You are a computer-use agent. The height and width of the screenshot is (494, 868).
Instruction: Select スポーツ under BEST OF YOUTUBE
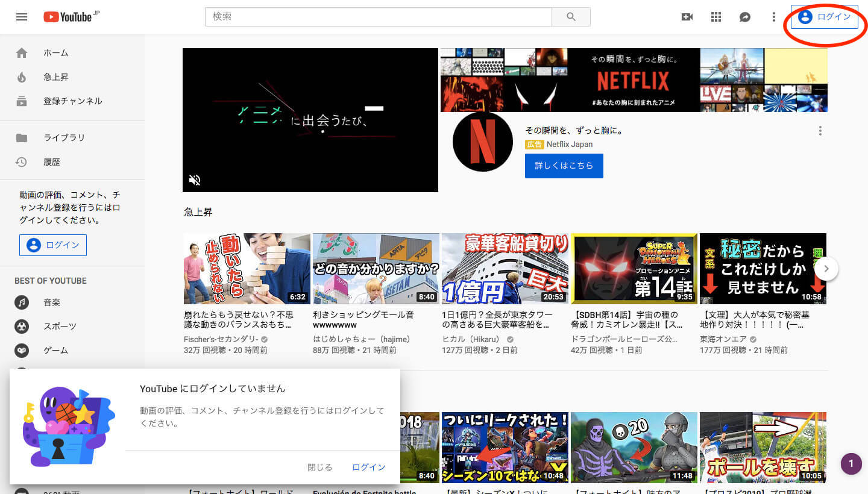pyautogui.click(x=72, y=327)
